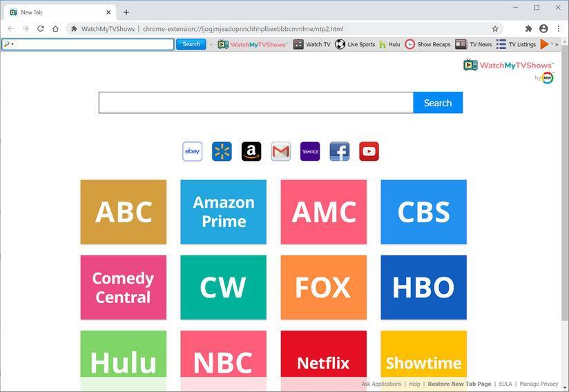Open the Showtime tile

(424, 355)
